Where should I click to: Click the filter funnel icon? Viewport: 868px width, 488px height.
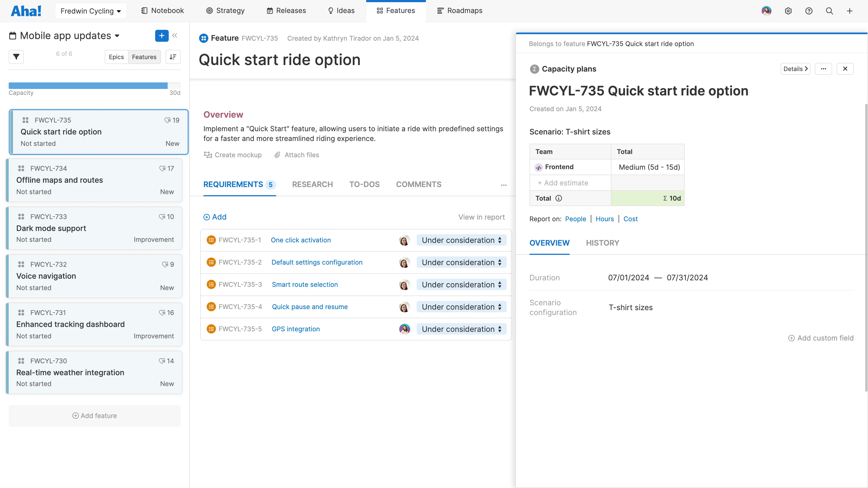point(16,57)
